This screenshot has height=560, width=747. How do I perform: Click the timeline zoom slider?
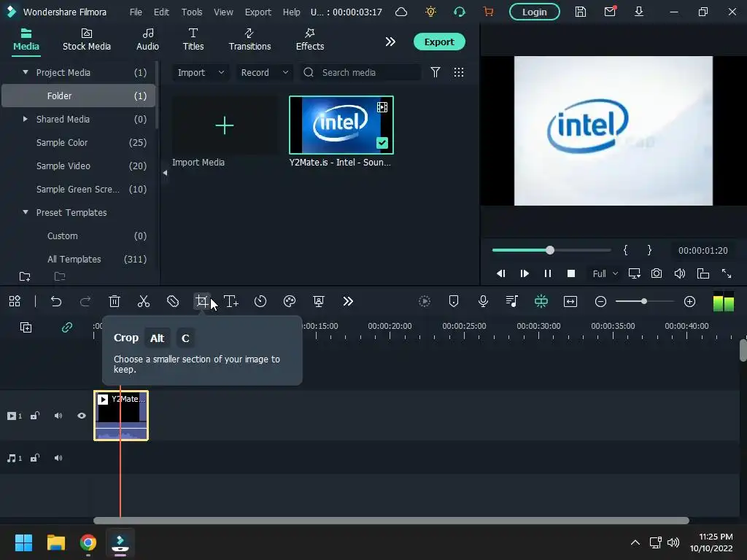tap(645, 301)
